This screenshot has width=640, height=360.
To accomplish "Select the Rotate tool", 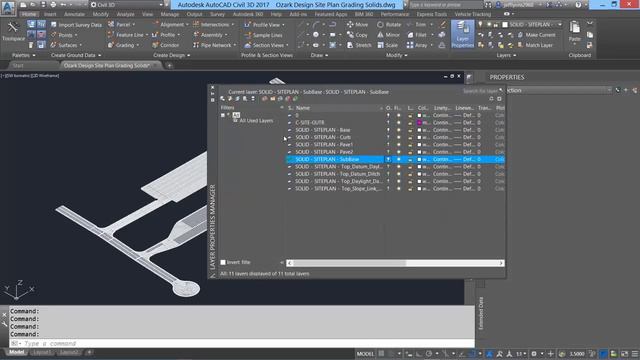I will (389, 24).
